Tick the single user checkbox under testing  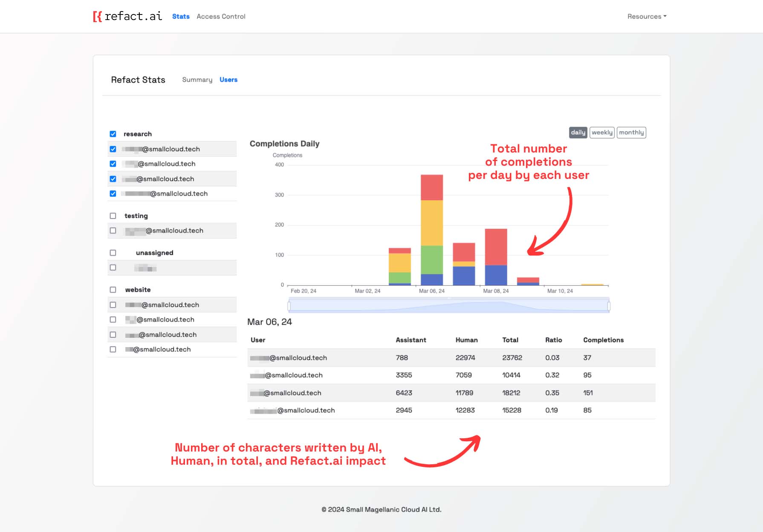(x=113, y=230)
